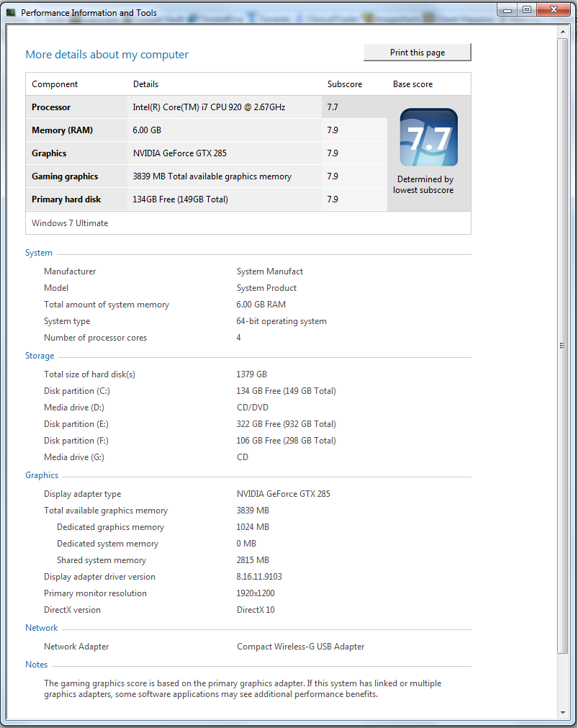Close the Performance Information and Tools window
This screenshot has width=578, height=728.
pos(554,9)
